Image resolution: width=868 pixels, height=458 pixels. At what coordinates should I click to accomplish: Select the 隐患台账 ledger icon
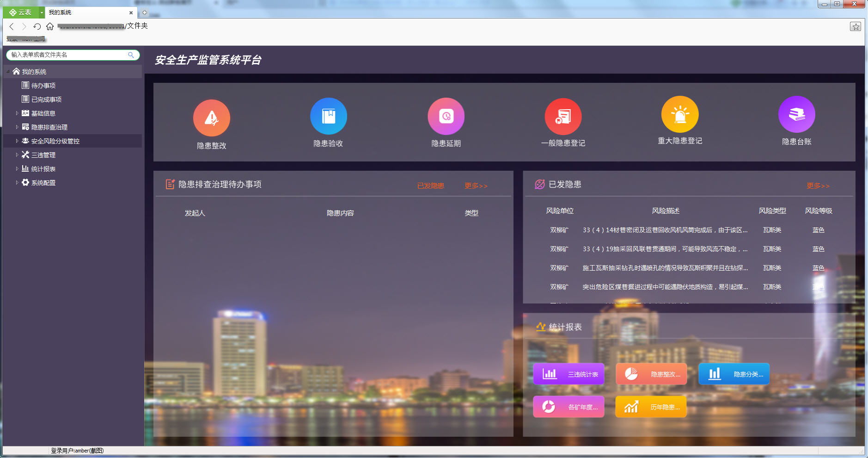tap(796, 114)
